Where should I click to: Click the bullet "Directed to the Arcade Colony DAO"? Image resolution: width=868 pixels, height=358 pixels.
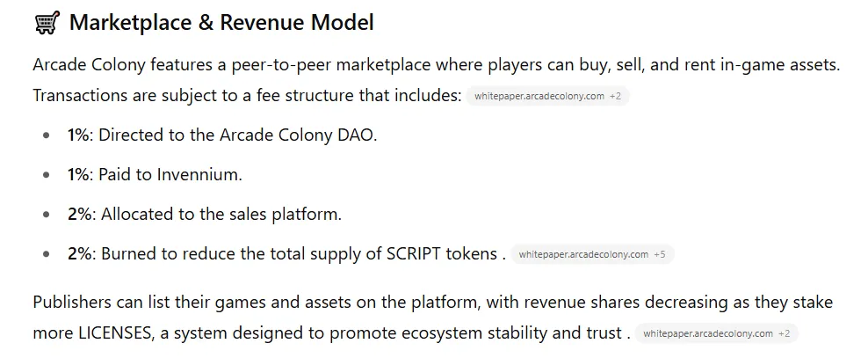coord(222,135)
